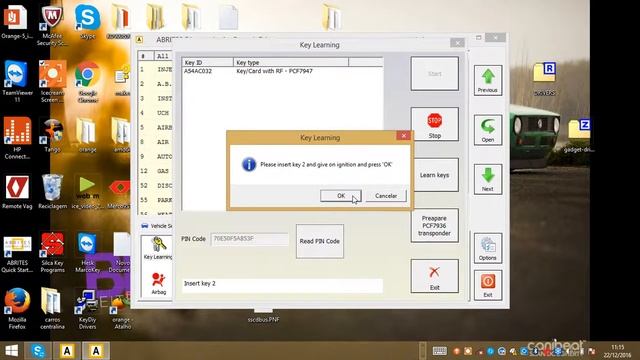Open Tango desktop icon
This screenshot has height=360, width=640.
click(52, 136)
